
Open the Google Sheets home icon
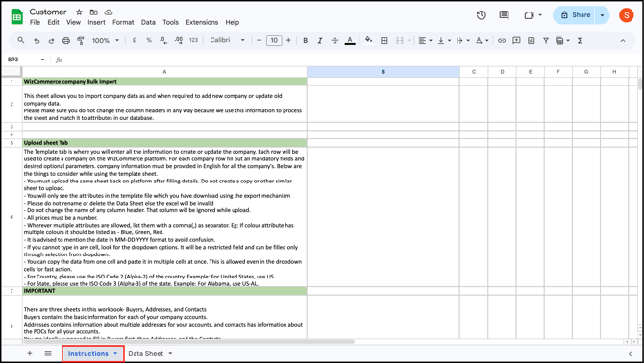click(17, 17)
